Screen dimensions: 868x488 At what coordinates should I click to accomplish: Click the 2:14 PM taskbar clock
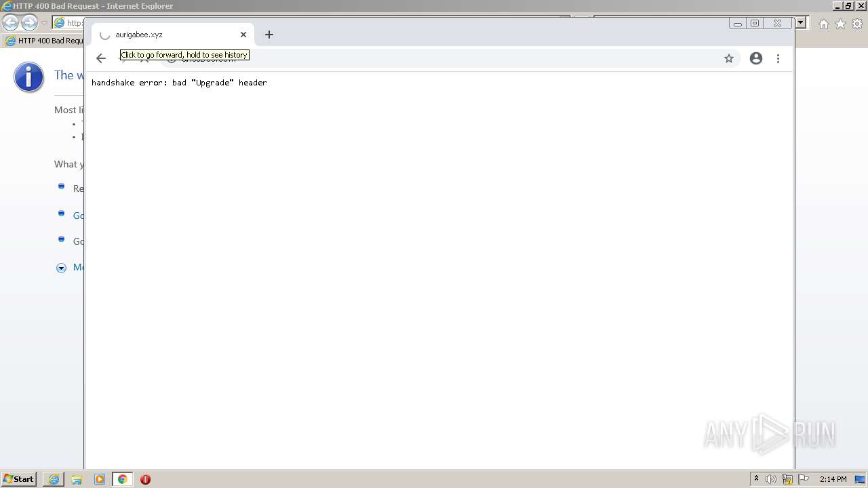pyautogui.click(x=833, y=479)
